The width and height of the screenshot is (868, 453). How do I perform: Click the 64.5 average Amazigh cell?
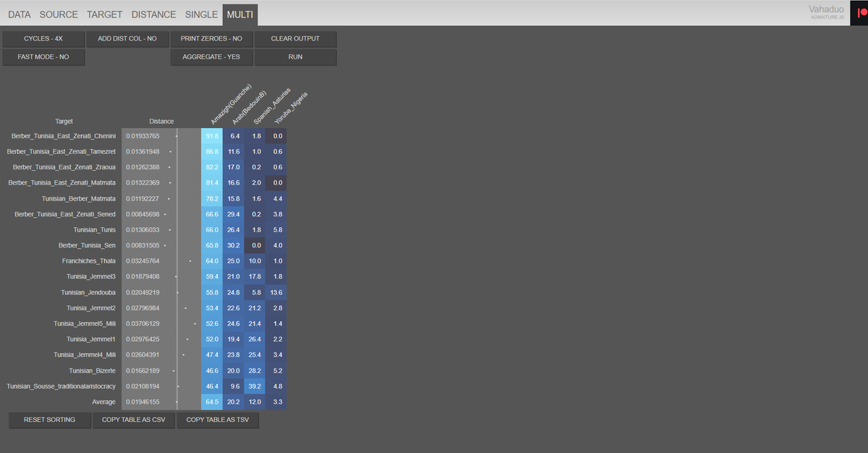tap(212, 402)
